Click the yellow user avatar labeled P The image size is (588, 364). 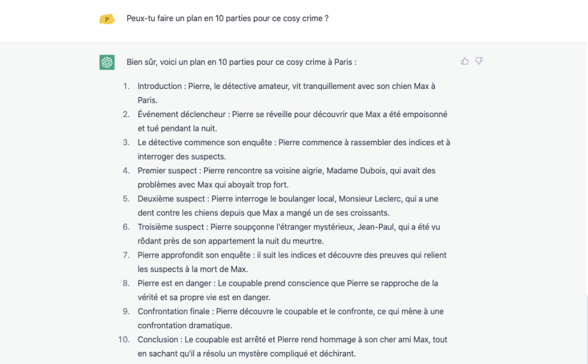[x=107, y=19]
